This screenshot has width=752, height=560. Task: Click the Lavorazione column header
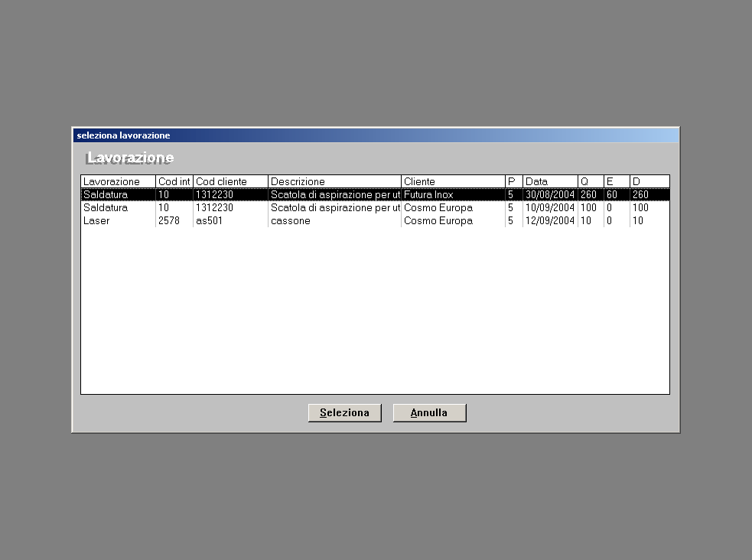[118, 181]
